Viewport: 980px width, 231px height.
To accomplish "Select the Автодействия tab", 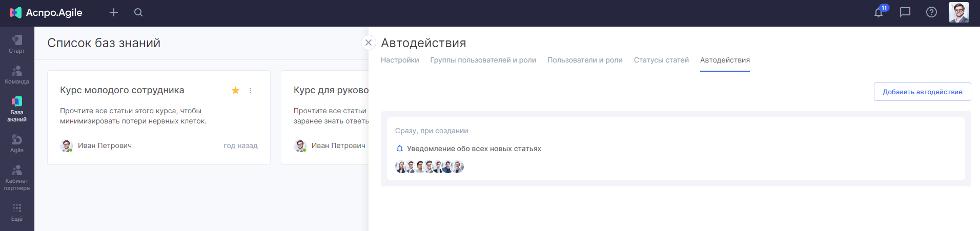I will tap(725, 60).
